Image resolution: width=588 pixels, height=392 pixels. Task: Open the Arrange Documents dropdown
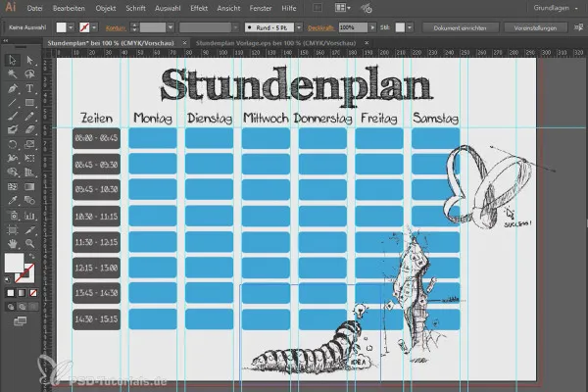point(342,8)
